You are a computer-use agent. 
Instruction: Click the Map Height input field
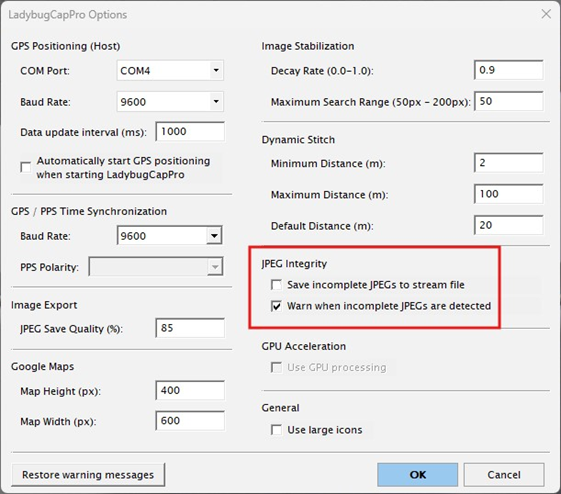190,390
